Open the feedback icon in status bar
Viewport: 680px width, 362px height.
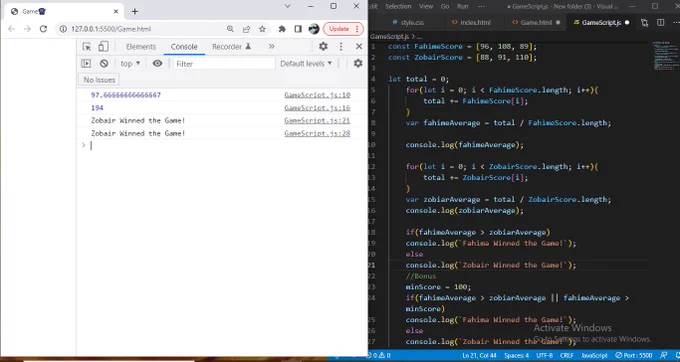point(663,355)
